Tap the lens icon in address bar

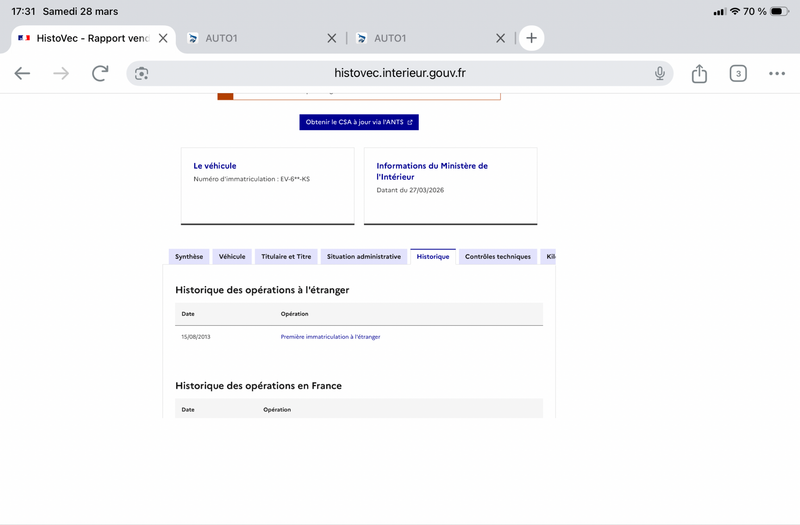142,73
